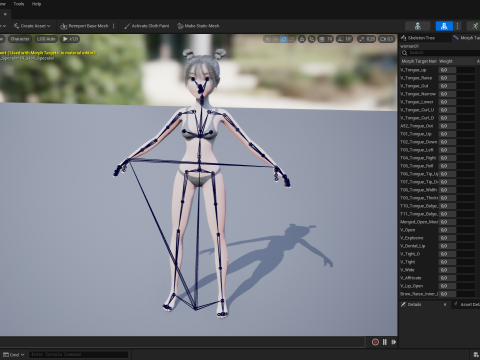Sort by Weight column header

point(456,61)
